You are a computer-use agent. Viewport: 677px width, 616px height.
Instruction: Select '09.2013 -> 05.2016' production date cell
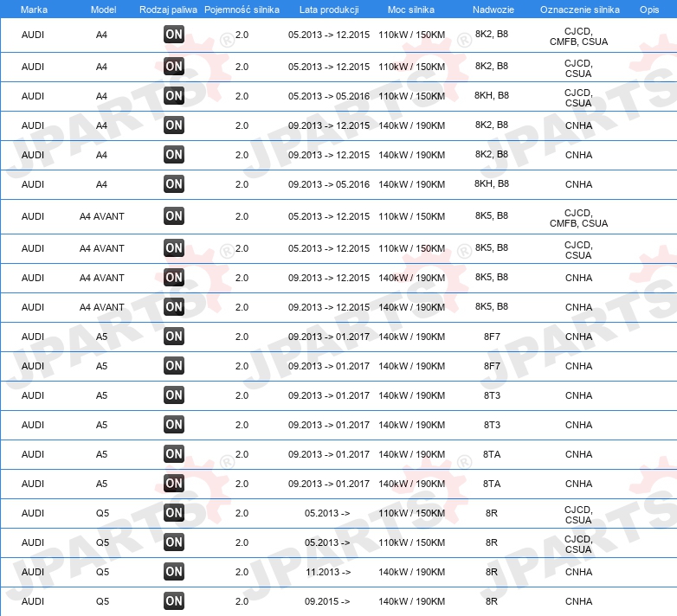(x=329, y=184)
